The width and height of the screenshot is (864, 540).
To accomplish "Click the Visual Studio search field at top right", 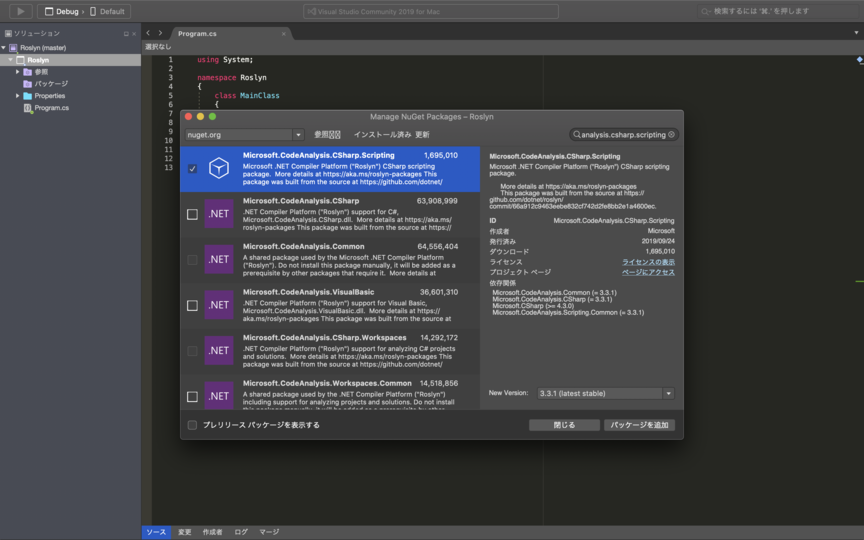I will click(777, 11).
